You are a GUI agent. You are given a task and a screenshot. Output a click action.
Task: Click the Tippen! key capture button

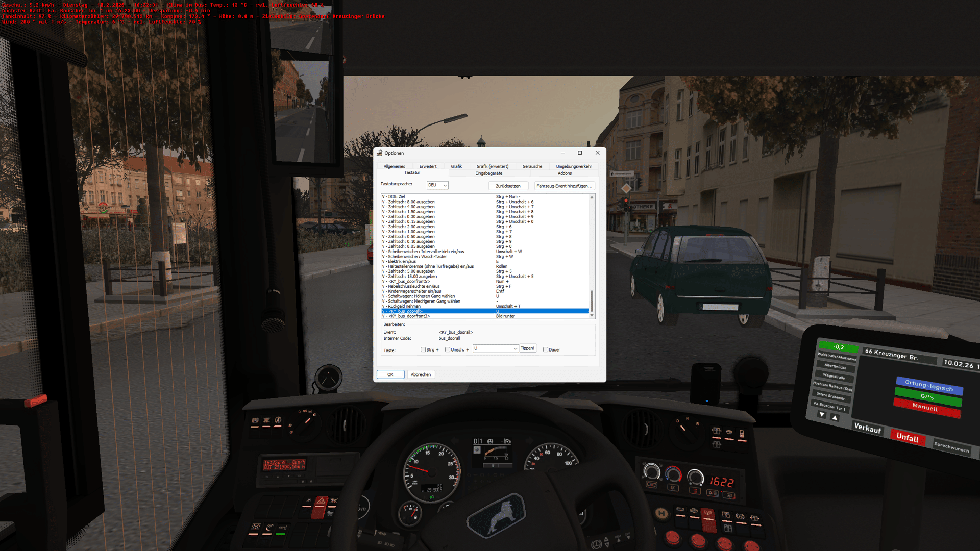pos(527,348)
